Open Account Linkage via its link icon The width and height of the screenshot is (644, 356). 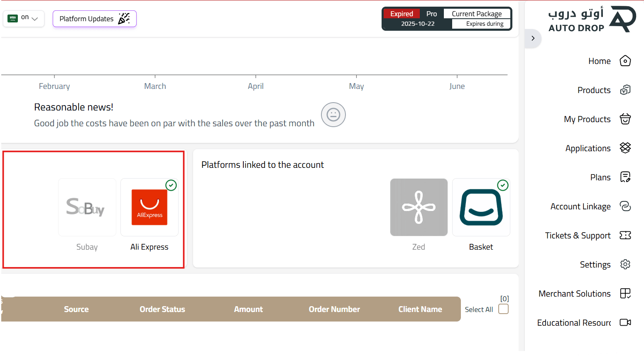point(625,206)
